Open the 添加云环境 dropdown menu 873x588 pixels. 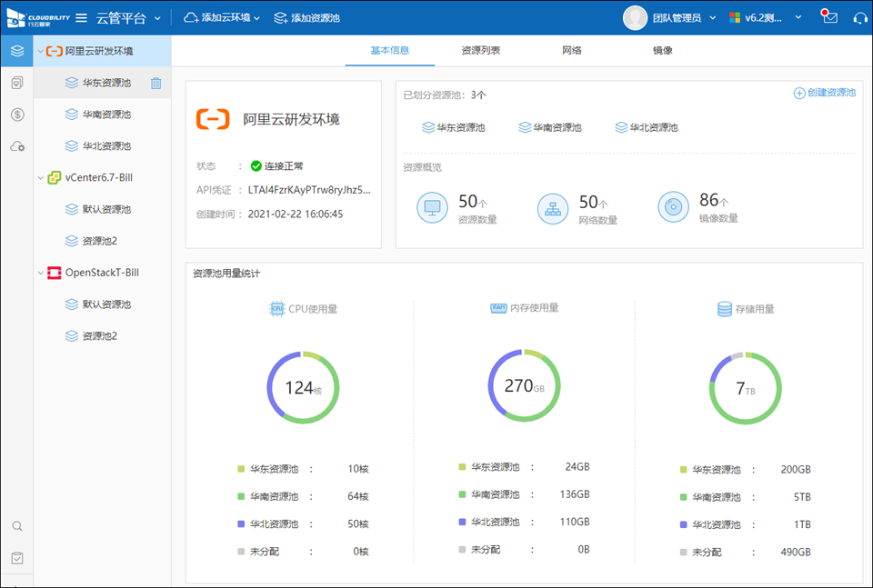(223, 18)
